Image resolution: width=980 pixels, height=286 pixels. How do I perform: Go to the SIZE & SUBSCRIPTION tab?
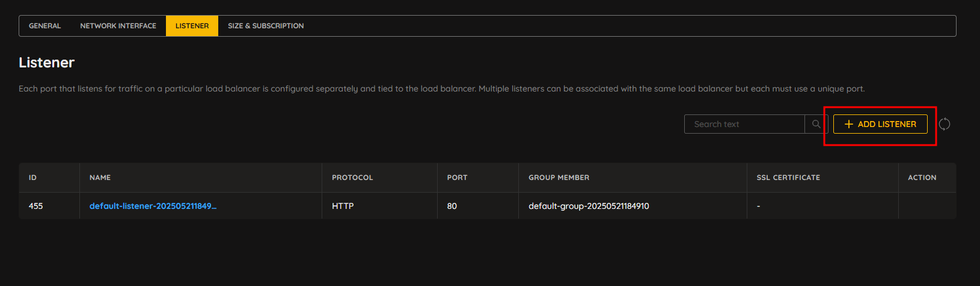pyautogui.click(x=266, y=26)
